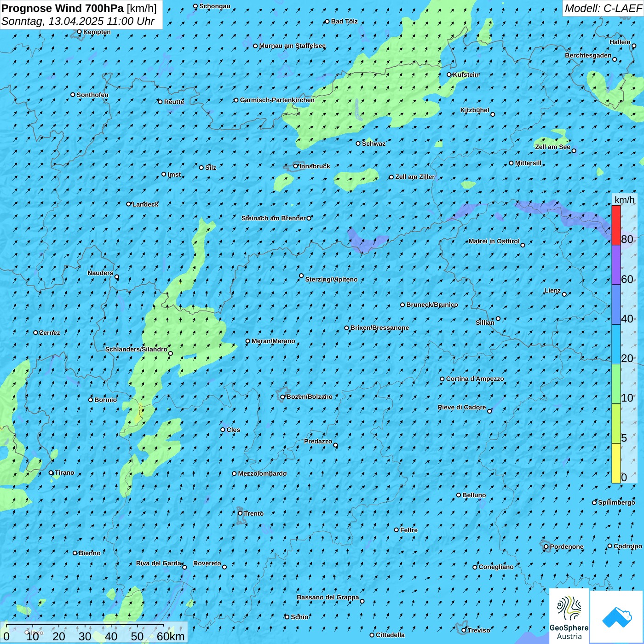
Task: Click the Belluno city marker circle
Action: click(x=459, y=495)
